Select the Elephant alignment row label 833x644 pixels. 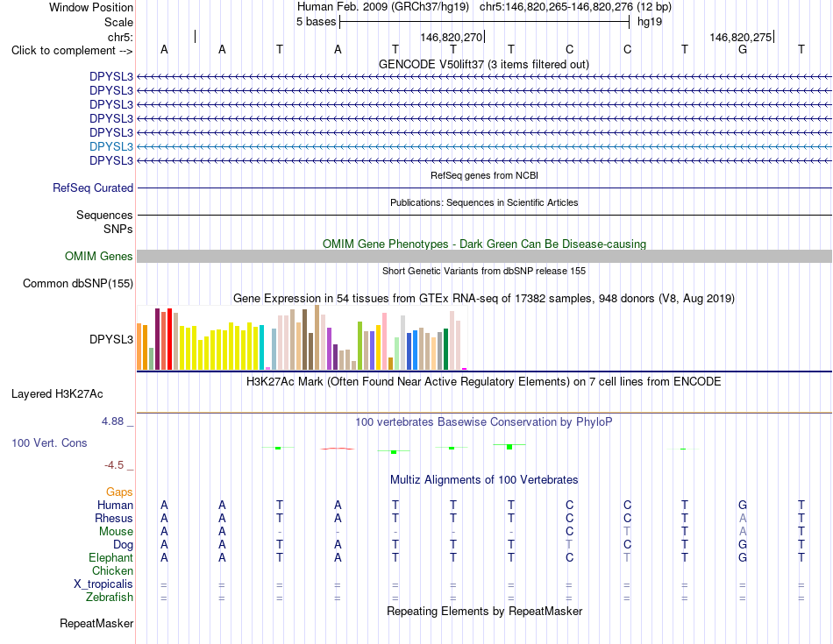(110, 557)
